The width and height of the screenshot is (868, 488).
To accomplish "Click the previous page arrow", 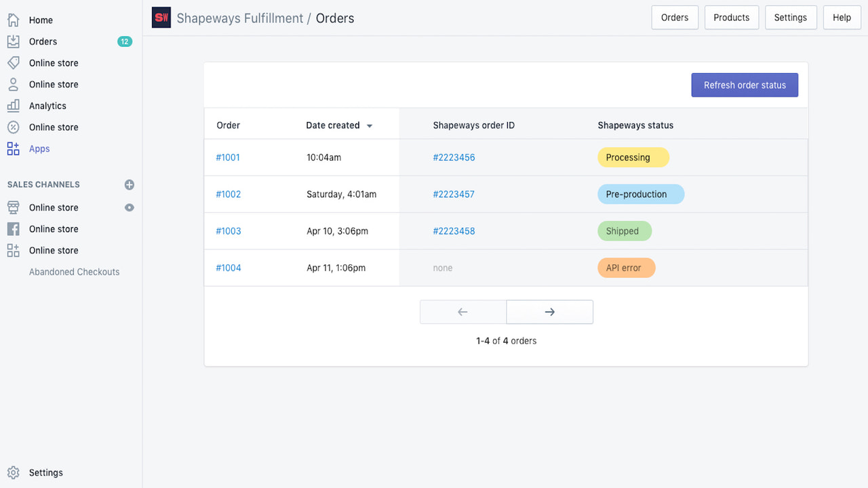I will click(x=463, y=312).
